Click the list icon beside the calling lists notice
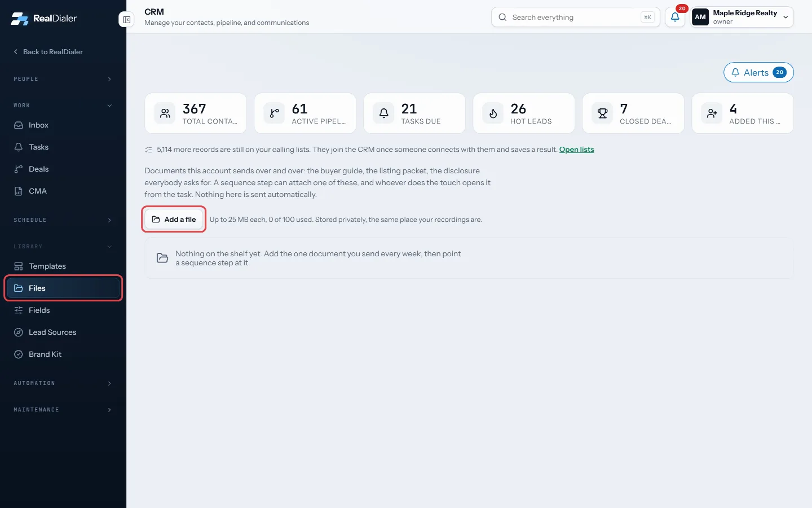This screenshot has width=812, height=508. pyautogui.click(x=148, y=150)
